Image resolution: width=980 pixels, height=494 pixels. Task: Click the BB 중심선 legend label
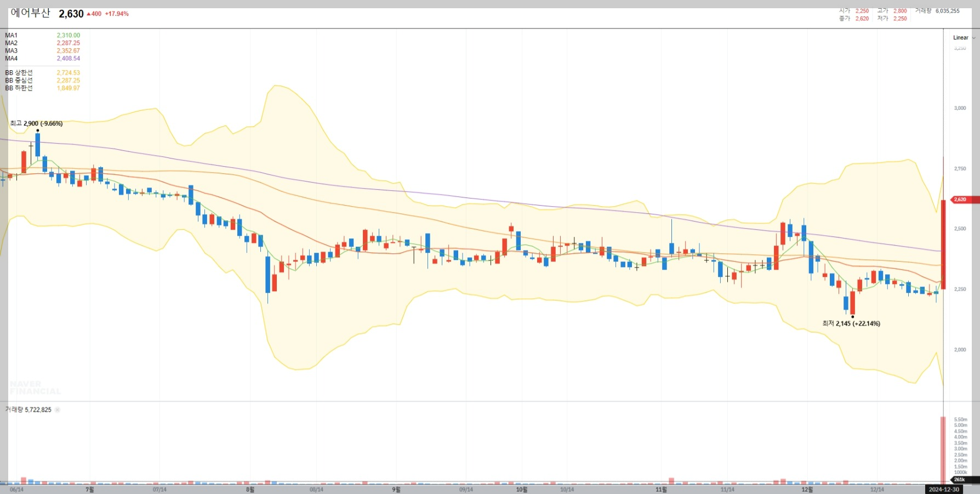point(19,80)
